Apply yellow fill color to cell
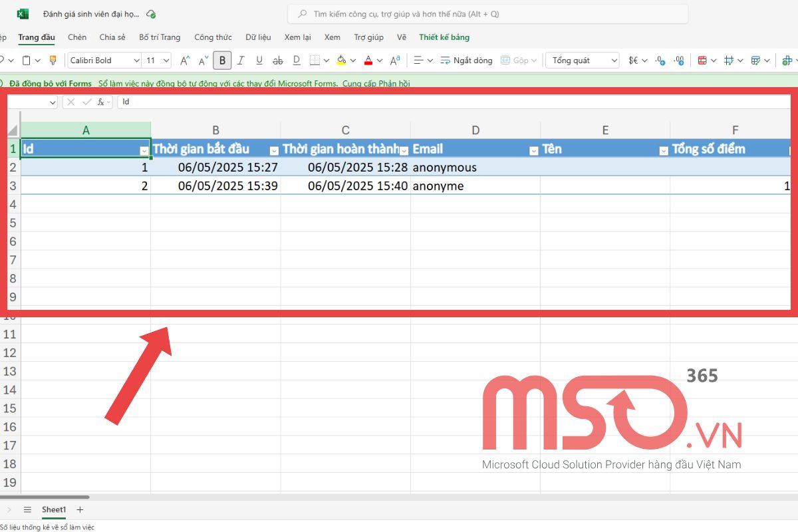This screenshot has width=798, height=532. coord(341,61)
